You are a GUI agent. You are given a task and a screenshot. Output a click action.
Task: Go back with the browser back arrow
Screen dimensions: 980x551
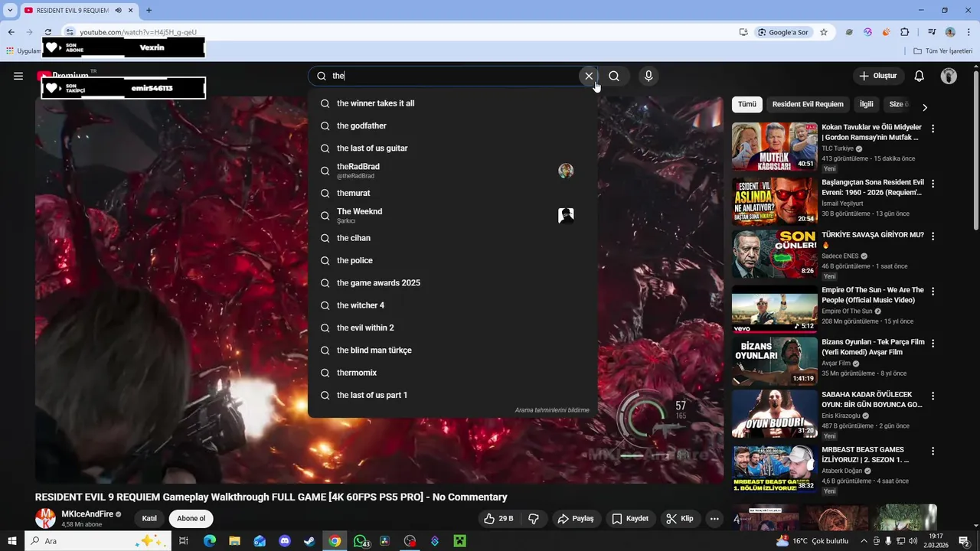pyautogui.click(x=11, y=32)
